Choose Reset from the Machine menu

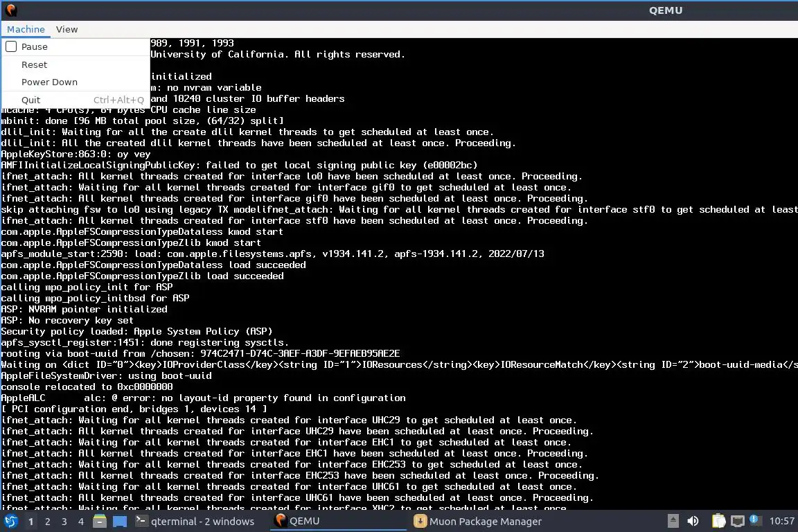click(x=76, y=64)
